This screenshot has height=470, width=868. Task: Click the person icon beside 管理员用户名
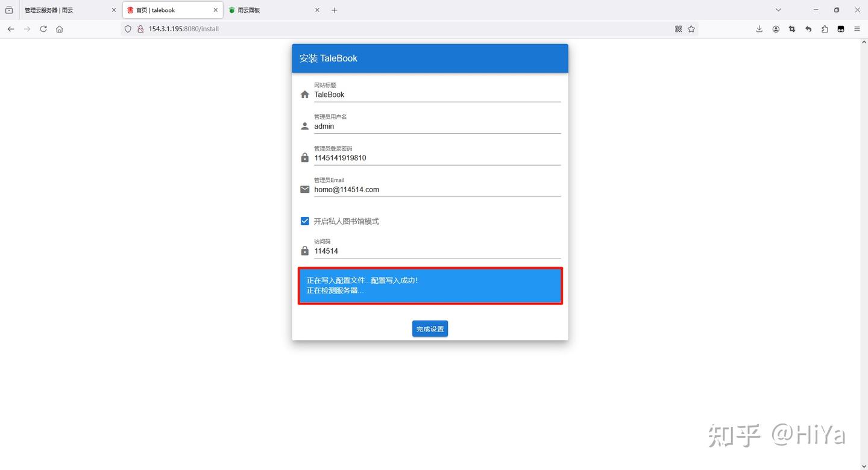point(305,127)
